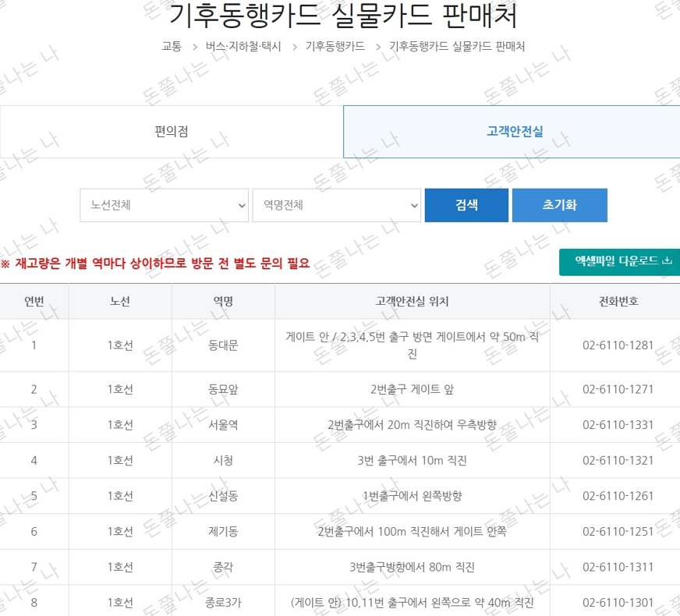The width and height of the screenshot is (680, 616).
Task: Expand the route filter using its chevron arrow
Action: point(241,205)
